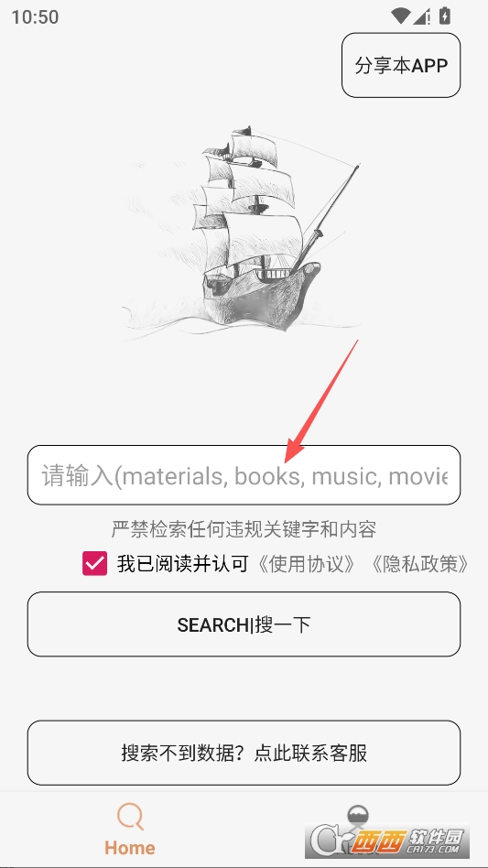Viewport: 488px width, 868px height.
Task: Tap the battery charging icon
Action: [x=444, y=16]
